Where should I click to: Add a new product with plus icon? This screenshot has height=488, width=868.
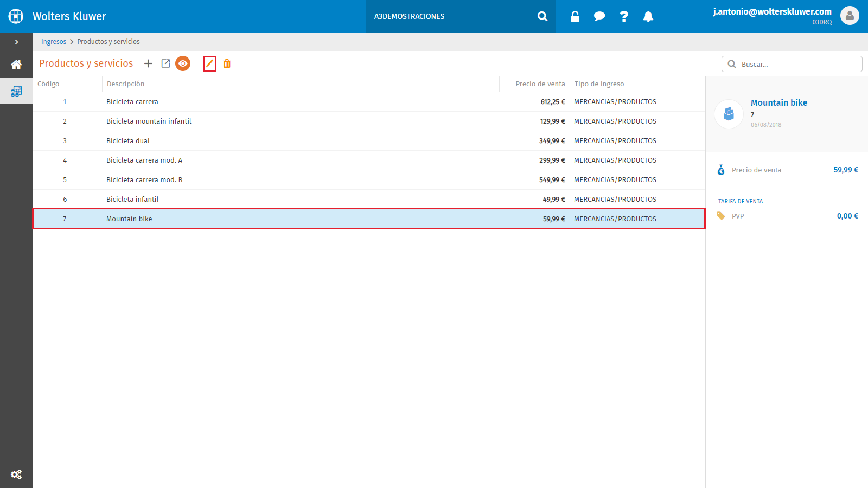(x=148, y=63)
